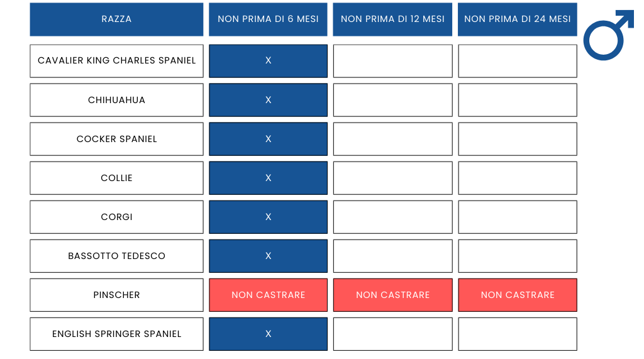This screenshot has height=359, width=644.
Task: Click Pinscher's NON CASTRARE cell under 12 months
Action: [x=392, y=295]
